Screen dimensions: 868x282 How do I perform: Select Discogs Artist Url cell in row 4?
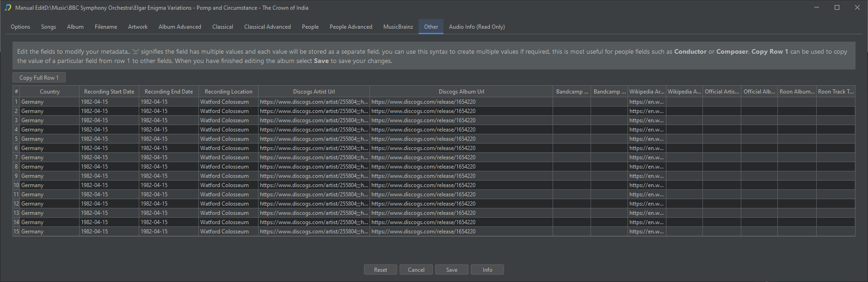pyautogui.click(x=314, y=130)
